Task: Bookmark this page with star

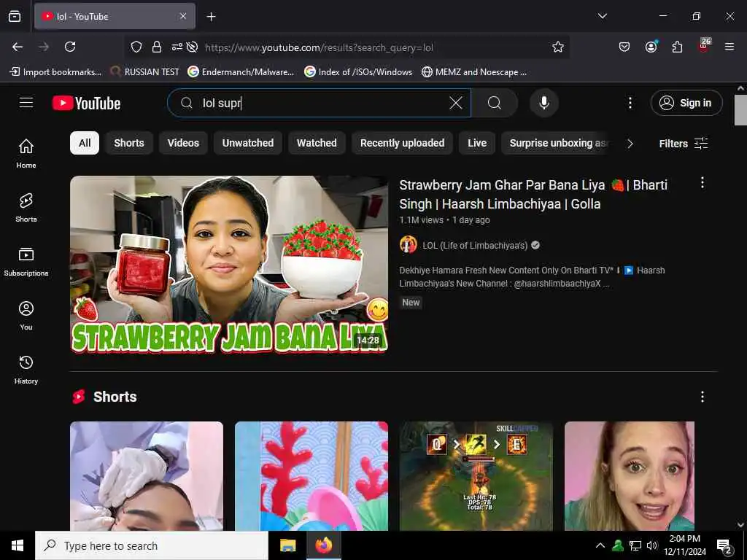Action: [x=558, y=47]
